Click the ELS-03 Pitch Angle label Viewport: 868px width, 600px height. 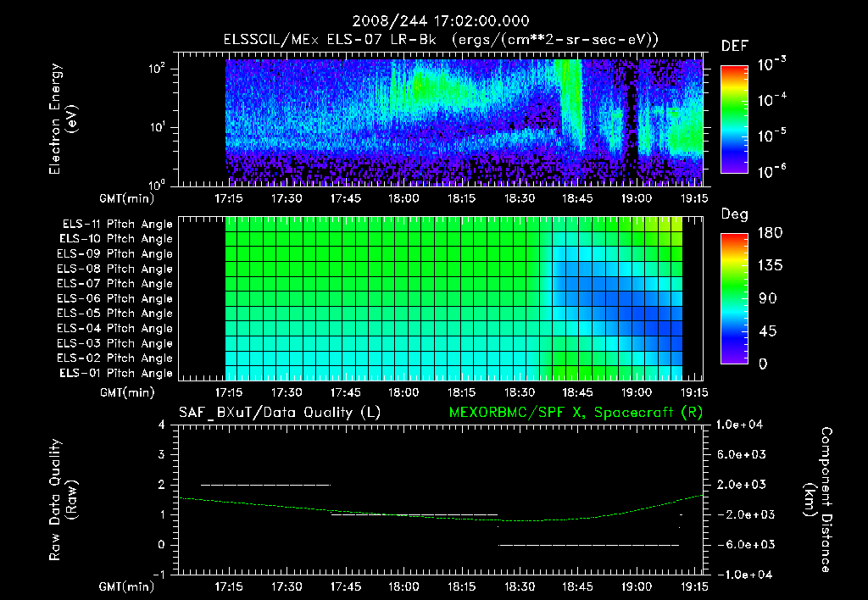115,344
